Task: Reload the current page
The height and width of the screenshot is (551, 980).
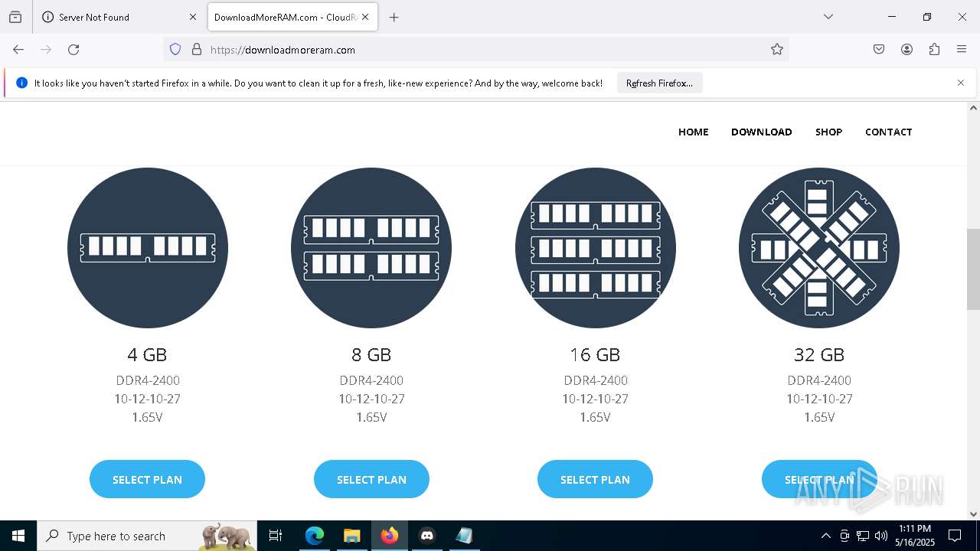Action: [73, 50]
